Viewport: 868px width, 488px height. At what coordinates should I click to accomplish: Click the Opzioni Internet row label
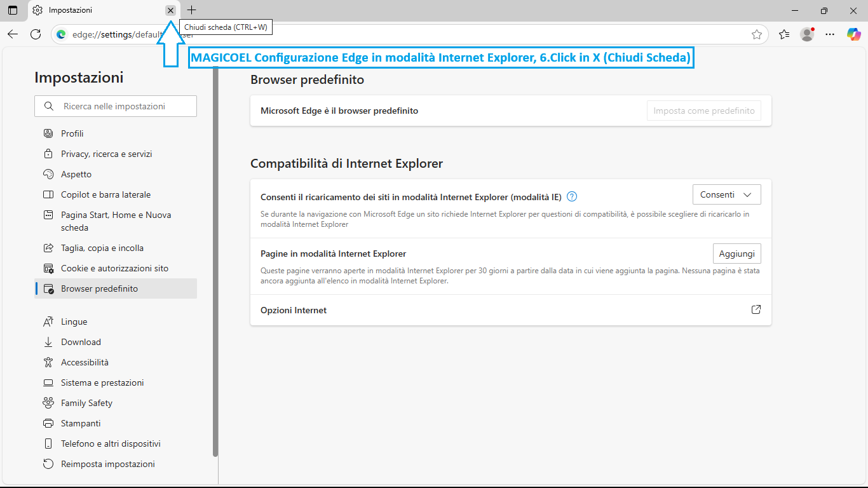(x=294, y=310)
